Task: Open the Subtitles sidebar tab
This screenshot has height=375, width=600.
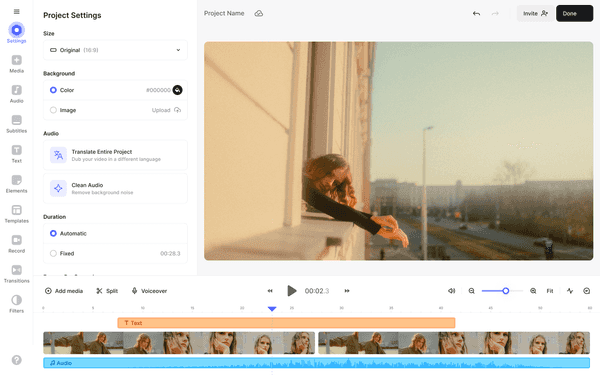Action: pos(16,124)
